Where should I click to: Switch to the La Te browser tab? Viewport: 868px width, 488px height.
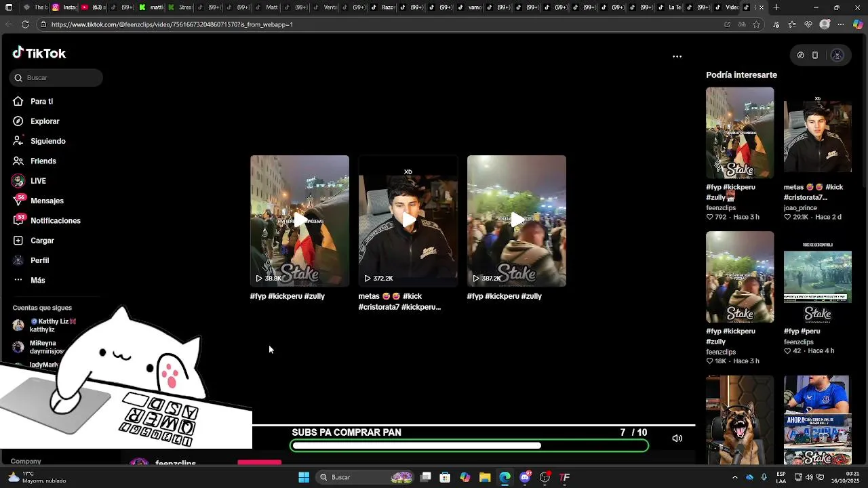pyautogui.click(x=670, y=7)
